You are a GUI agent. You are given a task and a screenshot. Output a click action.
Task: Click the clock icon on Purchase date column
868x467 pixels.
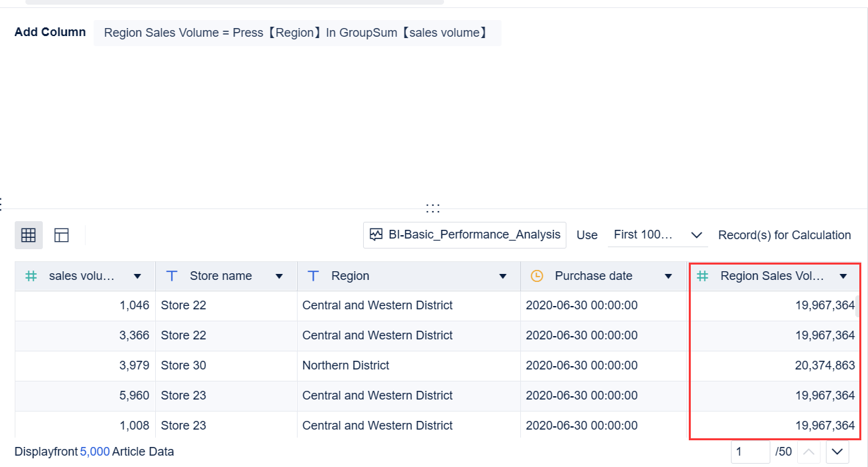click(537, 275)
